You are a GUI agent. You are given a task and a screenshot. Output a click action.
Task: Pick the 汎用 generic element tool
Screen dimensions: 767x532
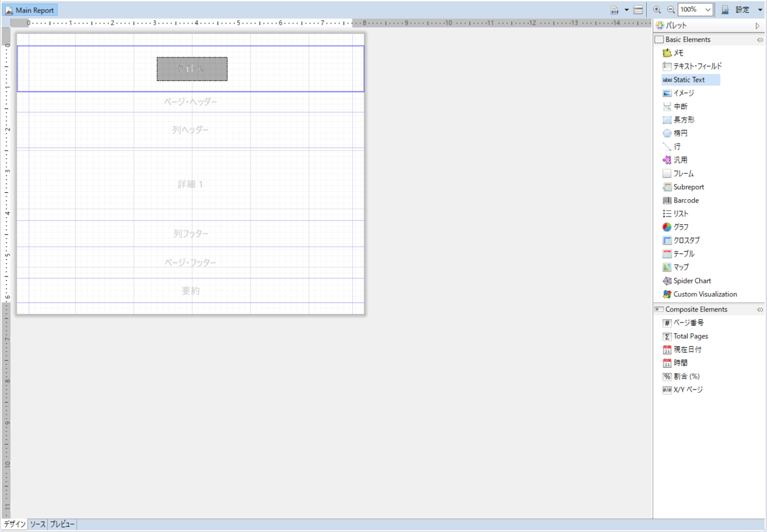[676, 160]
